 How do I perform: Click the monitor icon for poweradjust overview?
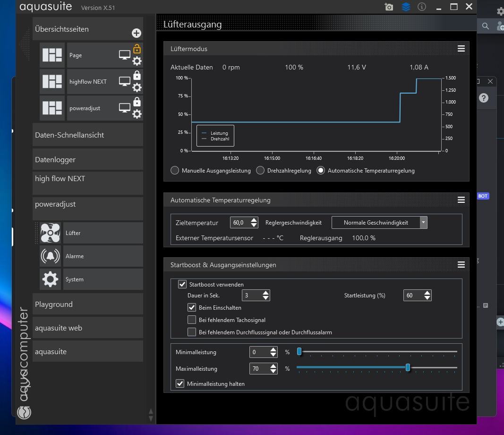tap(124, 108)
